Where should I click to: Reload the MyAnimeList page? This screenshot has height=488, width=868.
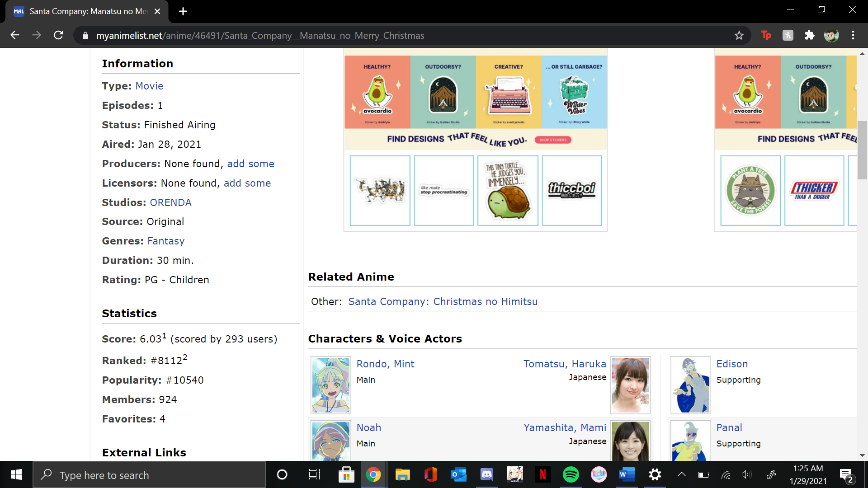(58, 35)
